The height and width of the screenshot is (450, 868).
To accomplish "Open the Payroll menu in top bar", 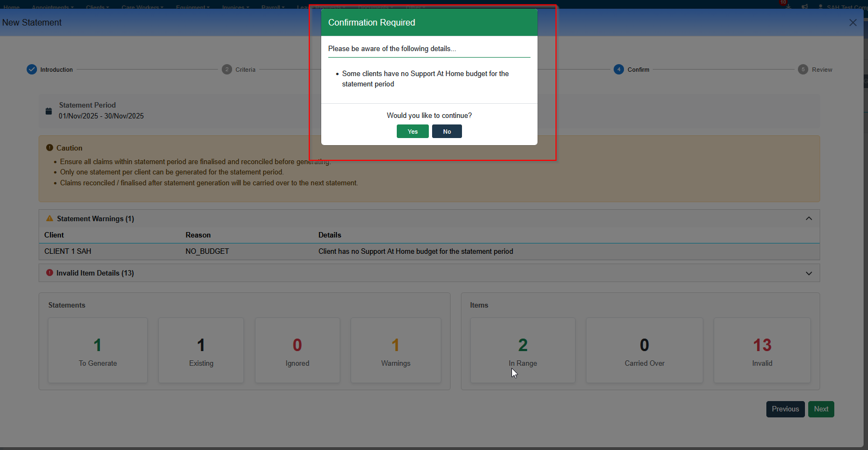I will click(273, 7).
